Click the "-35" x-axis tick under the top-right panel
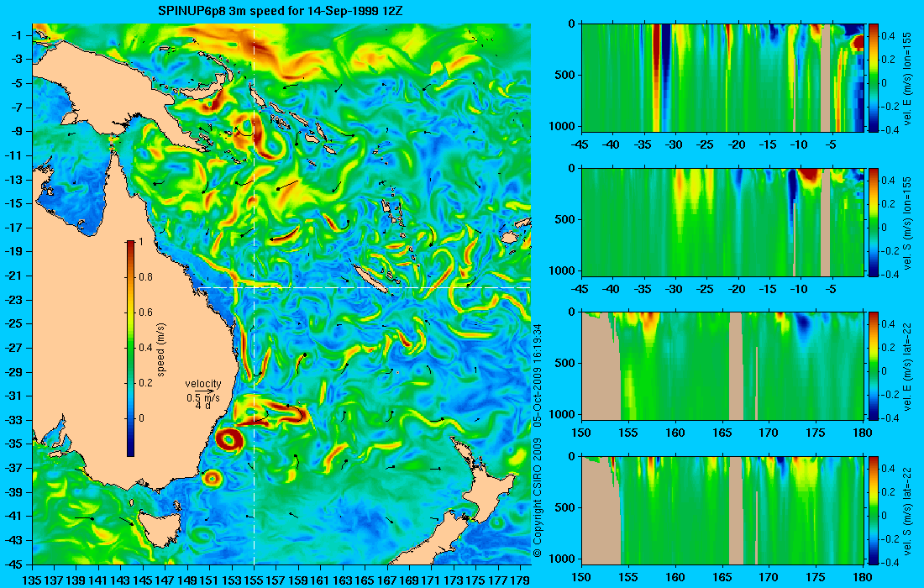This screenshot has height=588, width=924. [643, 145]
